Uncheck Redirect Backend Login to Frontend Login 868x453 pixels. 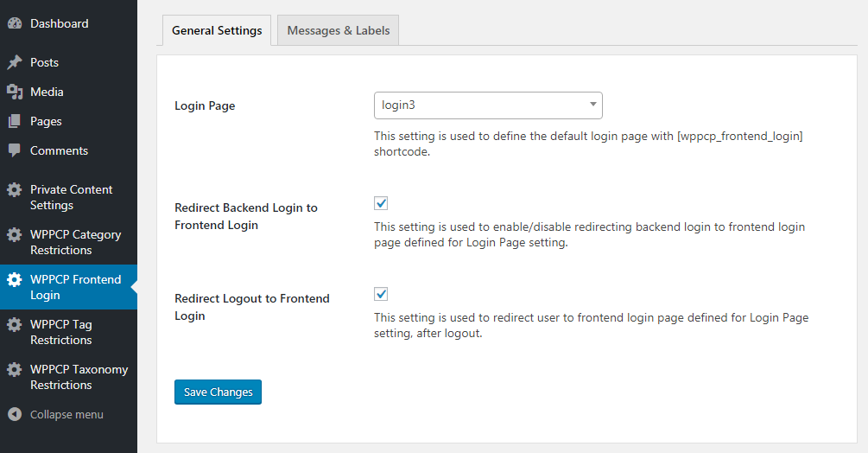(x=381, y=203)
